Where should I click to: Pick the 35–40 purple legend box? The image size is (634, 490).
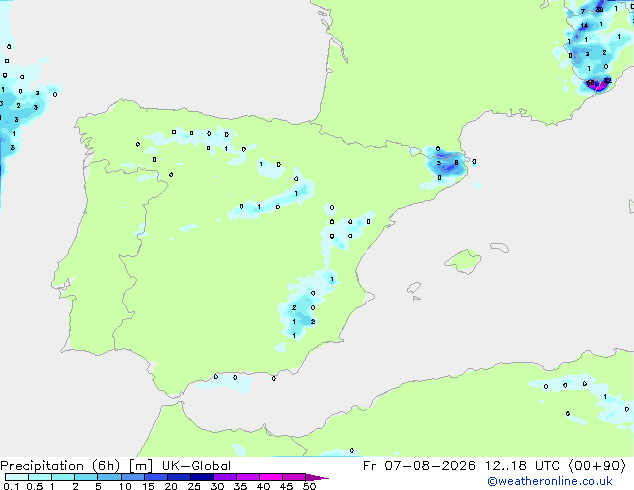(248, 477)
